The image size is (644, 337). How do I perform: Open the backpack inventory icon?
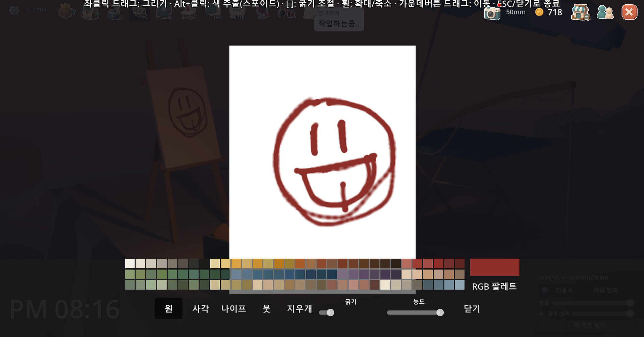pos(90,12)
